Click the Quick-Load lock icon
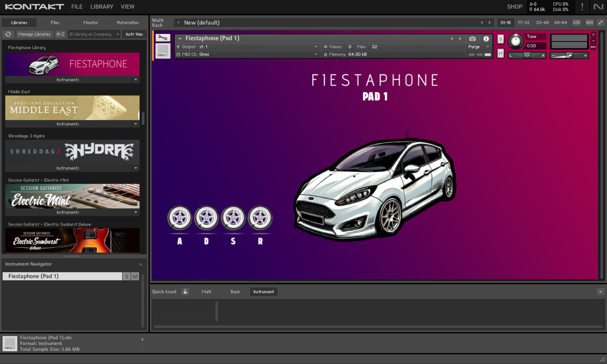607x364 pixels. (x=185, y=292)
